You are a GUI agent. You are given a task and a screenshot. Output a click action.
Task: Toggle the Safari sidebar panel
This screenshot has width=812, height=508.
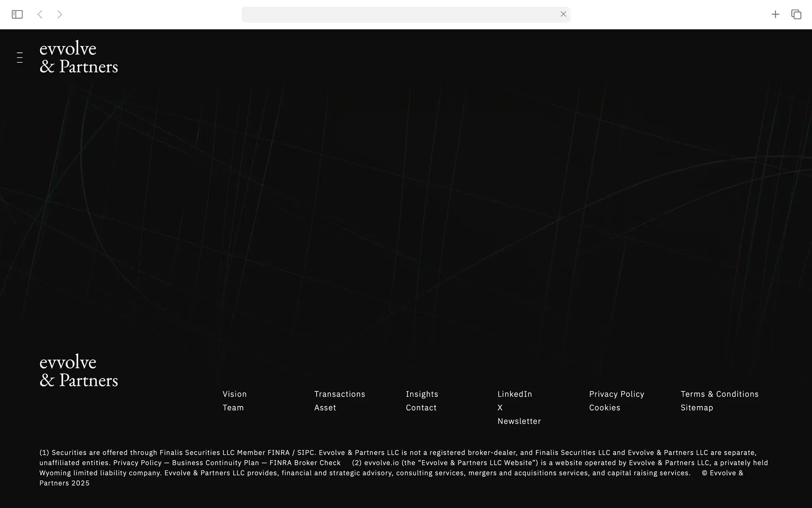coord(17,14)
